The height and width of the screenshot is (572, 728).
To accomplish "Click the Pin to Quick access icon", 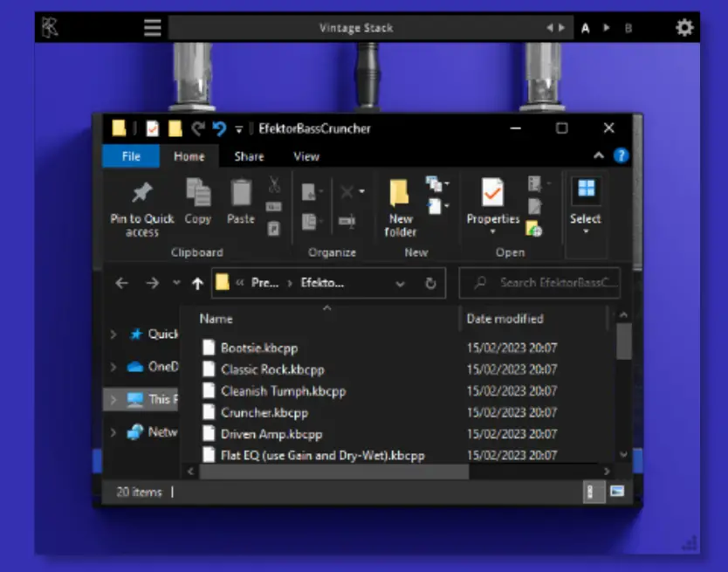I will [141, 196].
